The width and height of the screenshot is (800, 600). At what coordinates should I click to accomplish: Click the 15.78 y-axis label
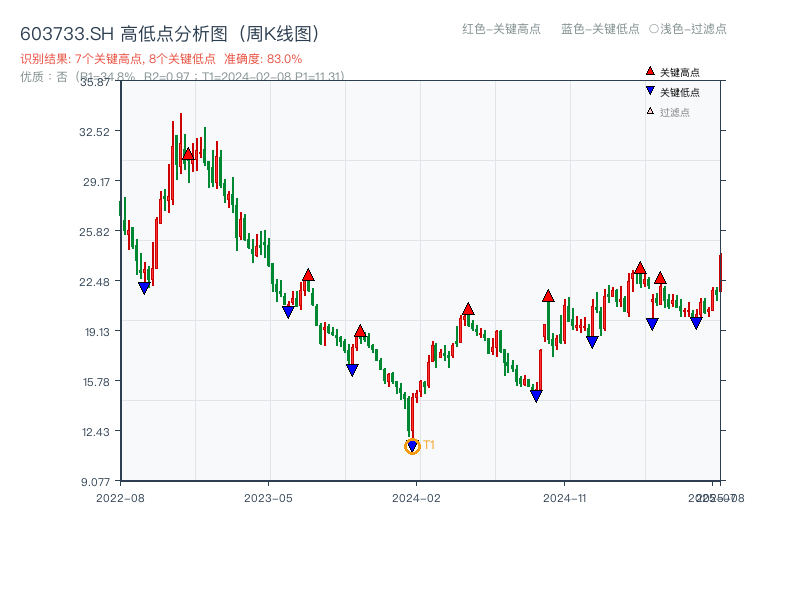pyautogui.click(x=96, y=382)
